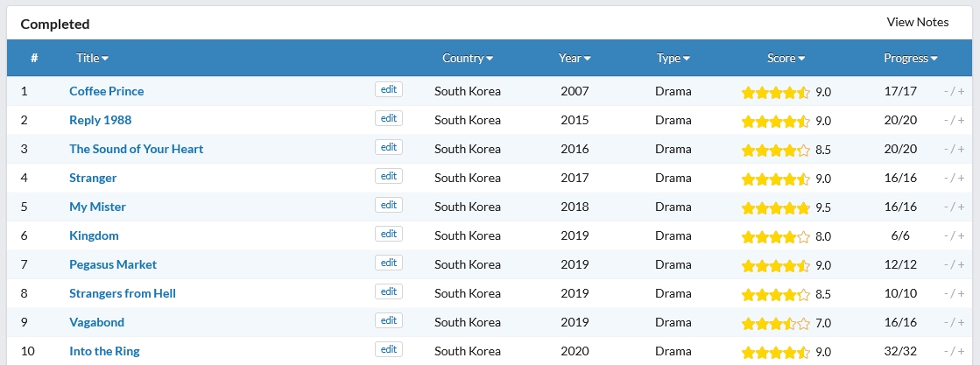Select the 32/32 progress value
The width and height of the screenshot is (980, 365).
pyautogui.click(x=900, y=351)
